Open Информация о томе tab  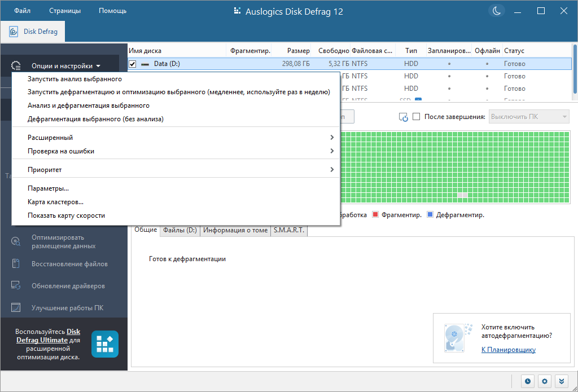tap(235, 230)
